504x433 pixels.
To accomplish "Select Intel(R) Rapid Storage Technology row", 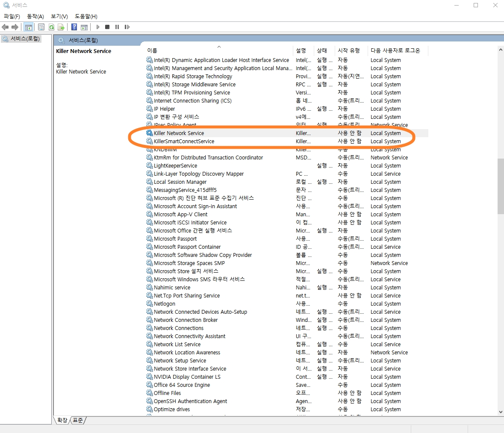I will point(287,76).
